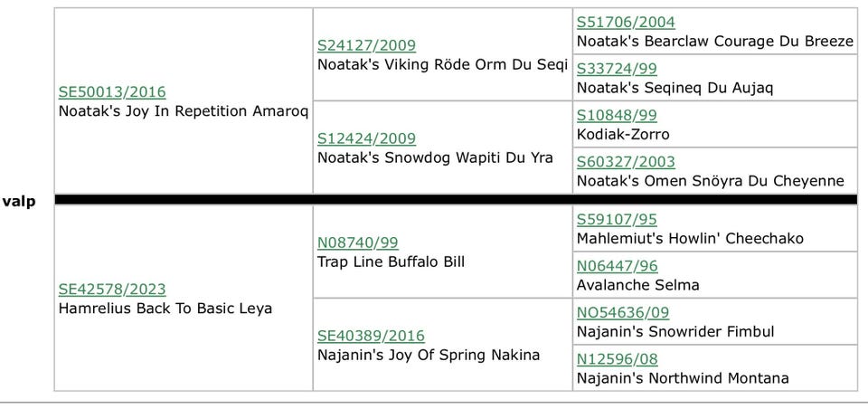Screen dimensions: 868x409
Task: Follow Trap Line Buffalo Bill's N08740/99 link
Action: pos(357,243)
